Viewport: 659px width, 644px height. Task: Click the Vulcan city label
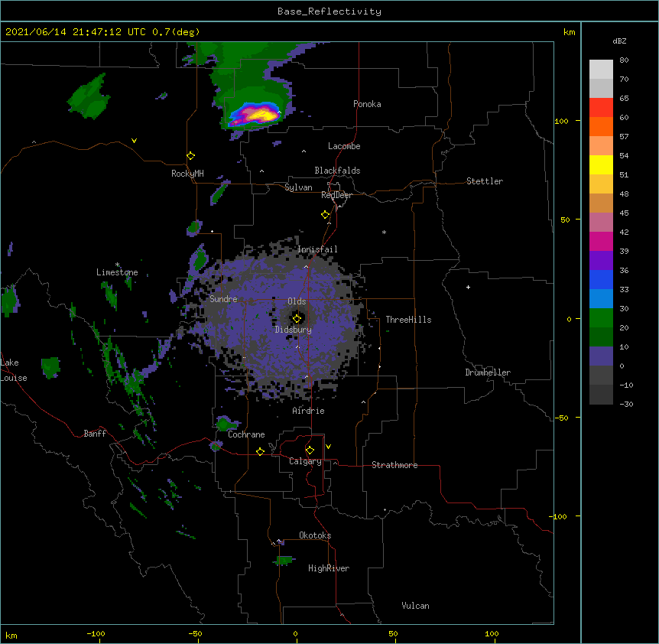pyautogui.click(x=415, y=606)
